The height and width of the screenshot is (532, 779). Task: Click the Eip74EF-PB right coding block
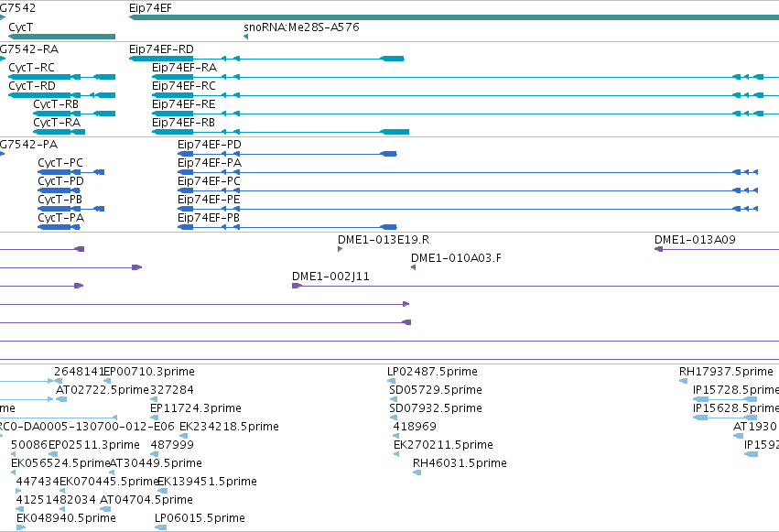coord(388,227)
